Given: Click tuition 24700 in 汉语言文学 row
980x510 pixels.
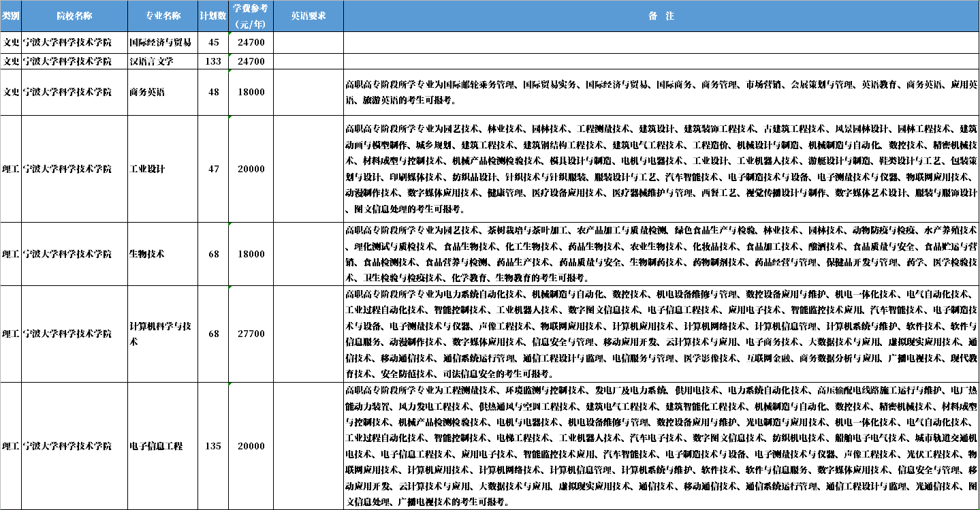Looking at the screenshot, I should [x=251, y=61].
